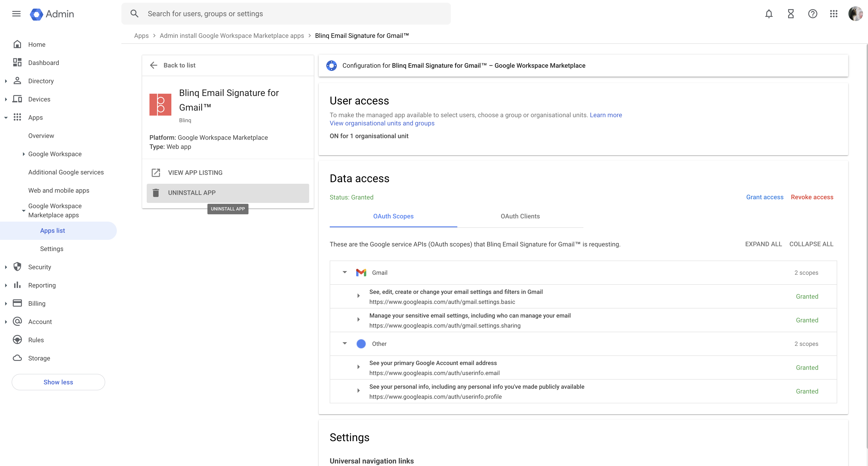Click the Security shield icon
The width and height of the screenshot is (868, 466).
coord(17,267)
